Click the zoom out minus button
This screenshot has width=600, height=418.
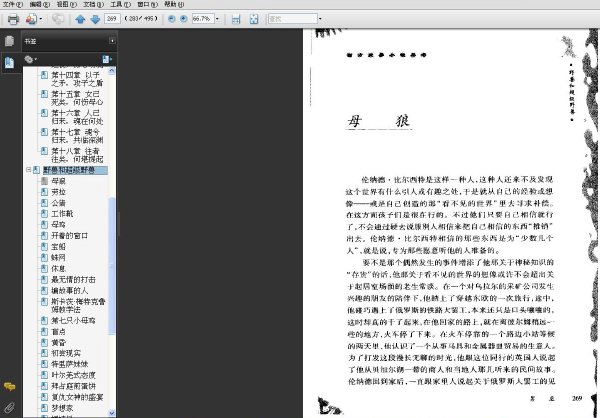[171, 18]
